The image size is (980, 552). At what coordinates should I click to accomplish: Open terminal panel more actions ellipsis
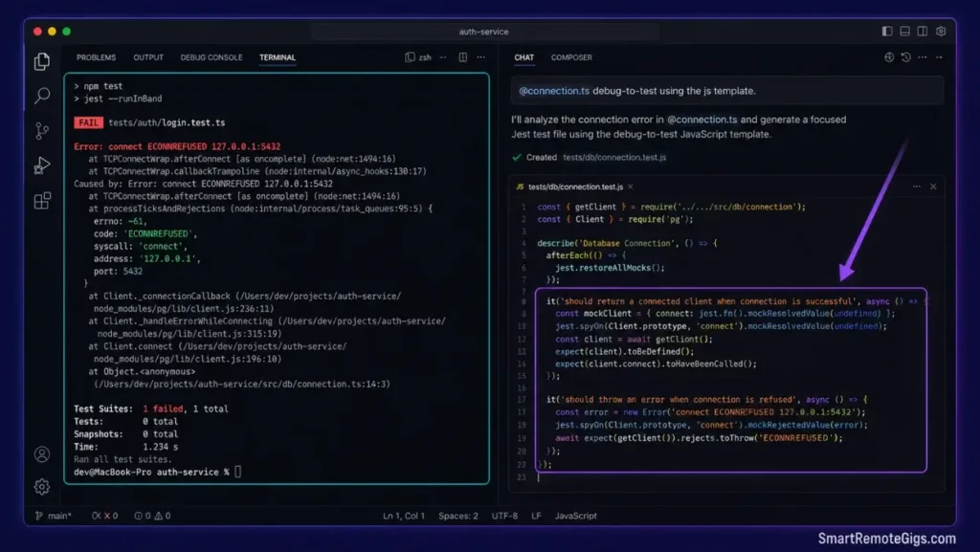coord(480,56)
